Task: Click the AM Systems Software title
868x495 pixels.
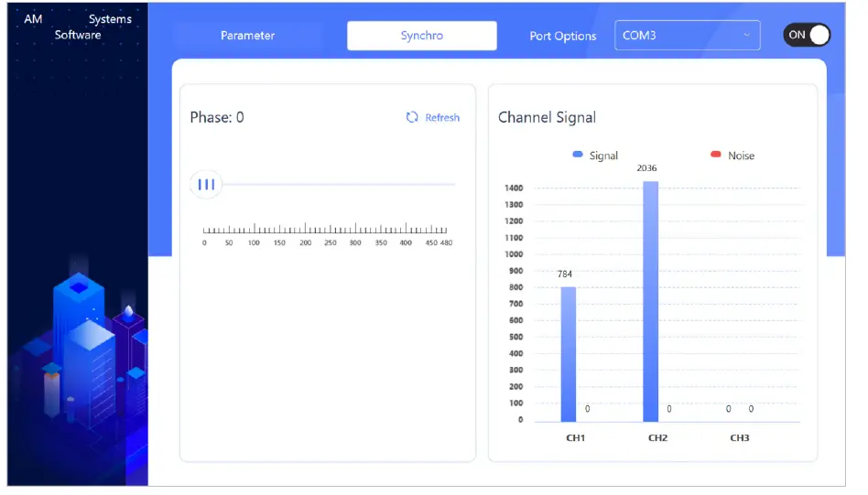Action: [78, 27]
